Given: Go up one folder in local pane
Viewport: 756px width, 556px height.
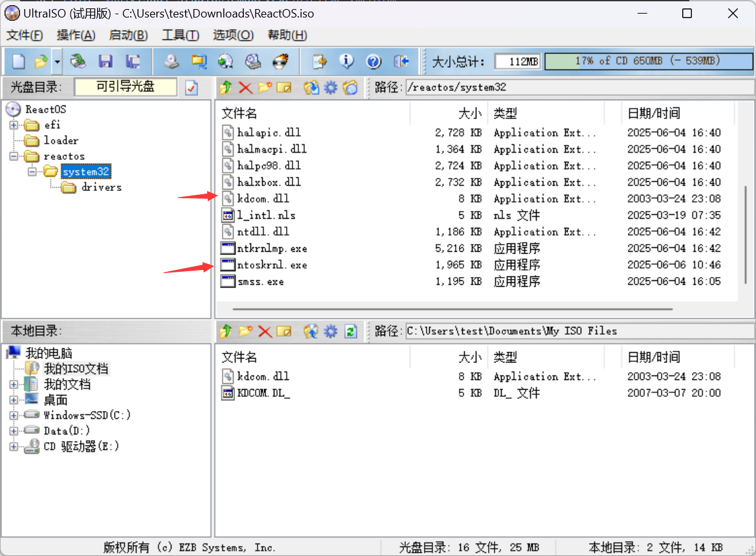Looking at the screenshot, I should [226, 331].
